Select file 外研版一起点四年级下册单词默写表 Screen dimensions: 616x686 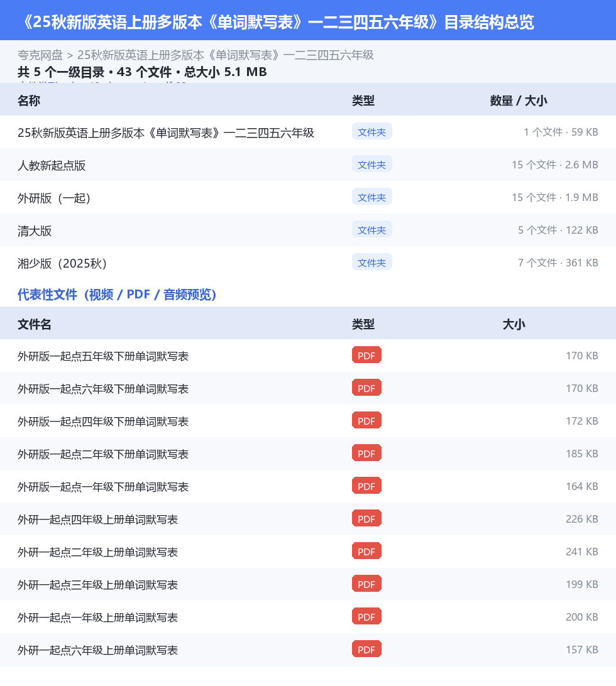pyautogui.click(x=308, y=422)
